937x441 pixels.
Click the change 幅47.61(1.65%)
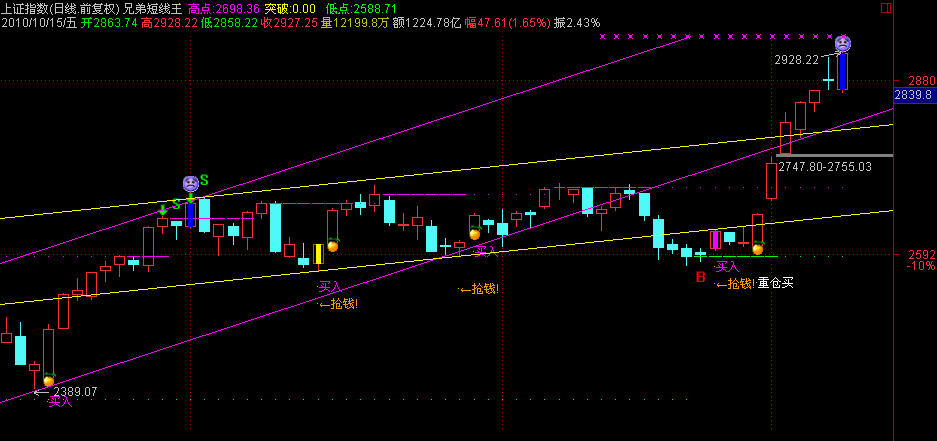(x=507, y=23)
